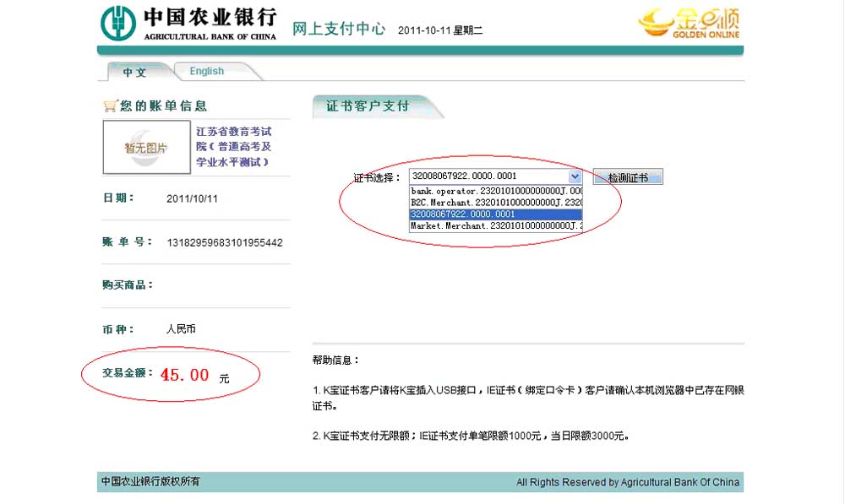The image size is (845, 504).
Task: Click the 2011/10/11 date value
Action: 192,199
